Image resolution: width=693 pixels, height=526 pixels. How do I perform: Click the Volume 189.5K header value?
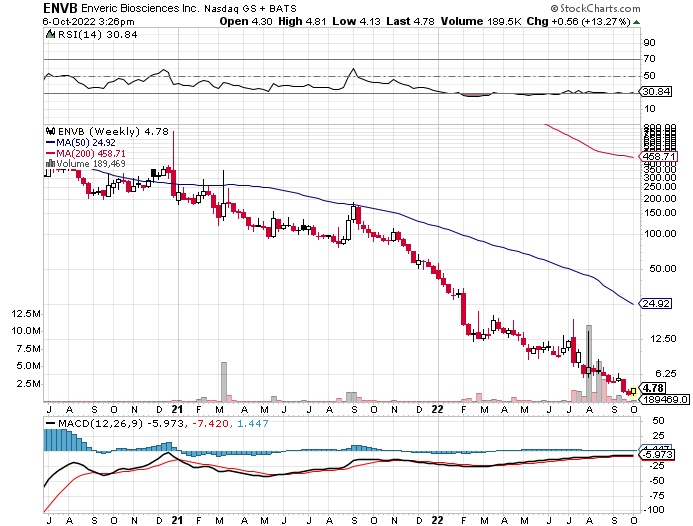pos(481,21)
